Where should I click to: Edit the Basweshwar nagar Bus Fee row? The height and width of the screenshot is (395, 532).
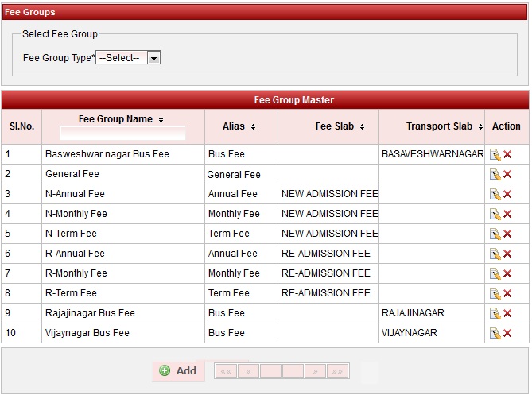coord(495,154)
